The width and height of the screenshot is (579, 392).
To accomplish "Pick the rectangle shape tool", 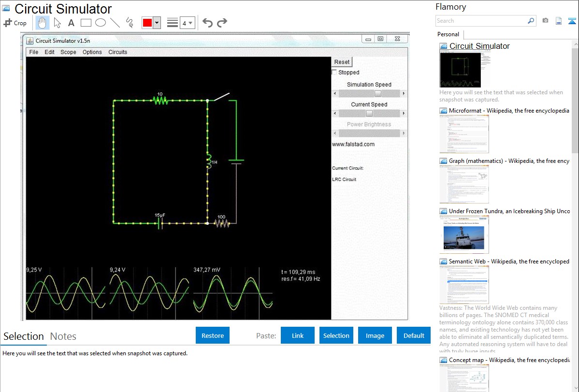I will [86, 23].
